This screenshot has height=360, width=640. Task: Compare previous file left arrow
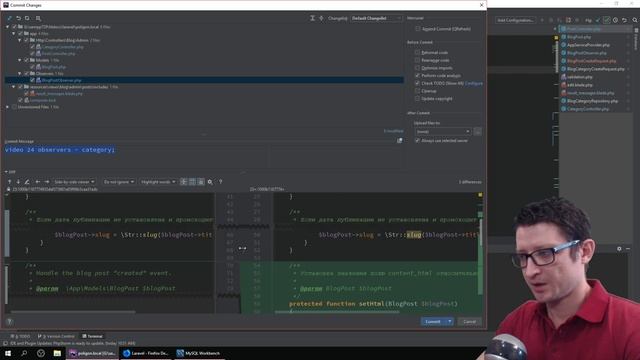click(x=38, y=182)
